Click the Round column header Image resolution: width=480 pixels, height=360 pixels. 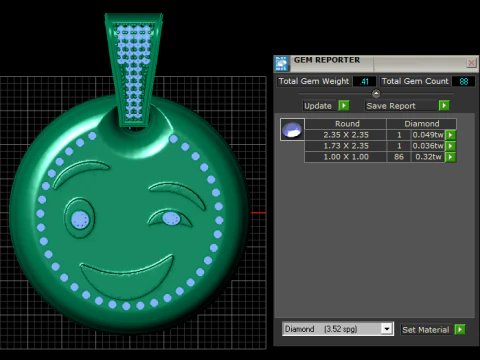click(346, 124)
